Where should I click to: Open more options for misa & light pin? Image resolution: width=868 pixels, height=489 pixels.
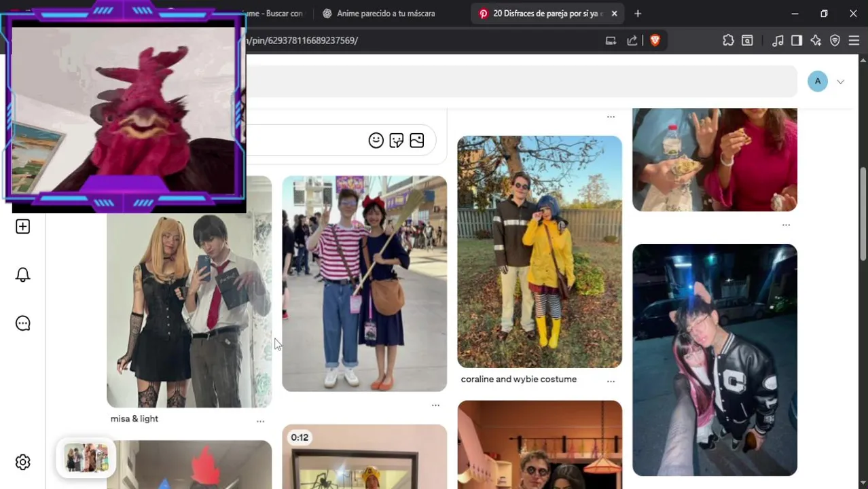[260, 422]
